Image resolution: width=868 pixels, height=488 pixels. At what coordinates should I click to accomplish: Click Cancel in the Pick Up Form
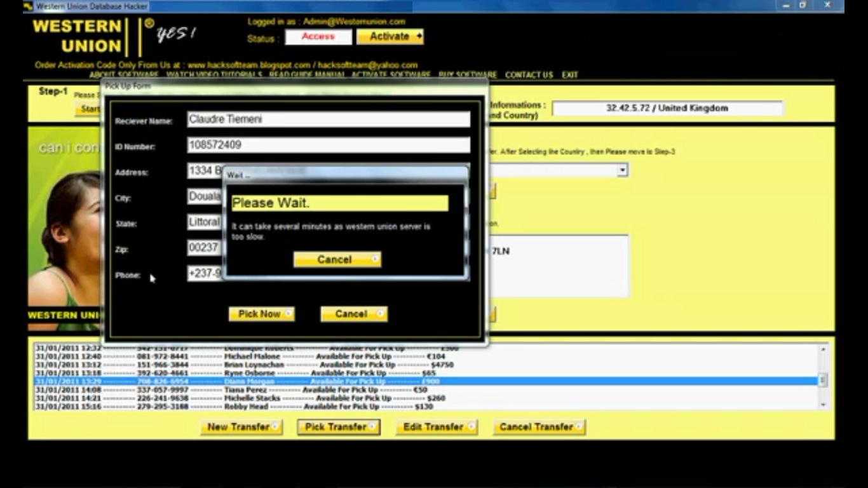pyautogui.click(x=353, y=314)
